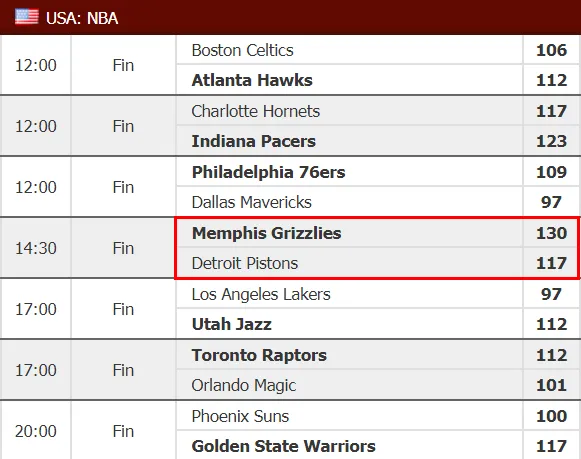Click the Memphis Grizzlies score 130

(x=551, y=233)
